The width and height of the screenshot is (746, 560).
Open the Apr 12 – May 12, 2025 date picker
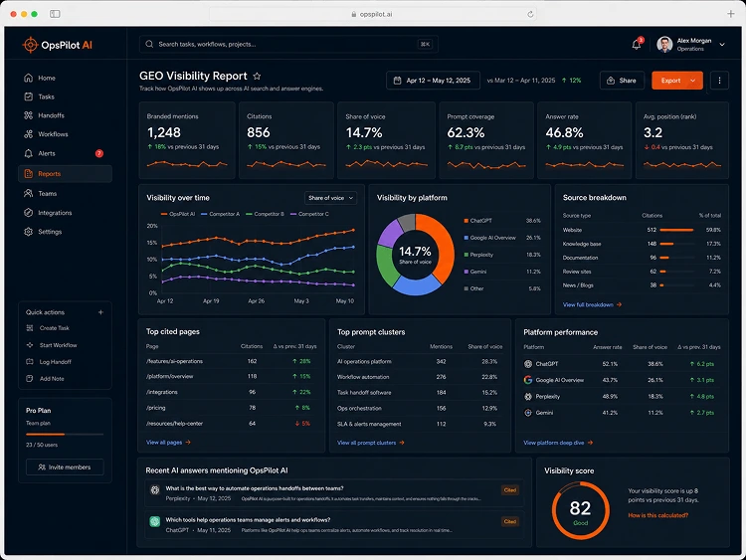point(433,81)
